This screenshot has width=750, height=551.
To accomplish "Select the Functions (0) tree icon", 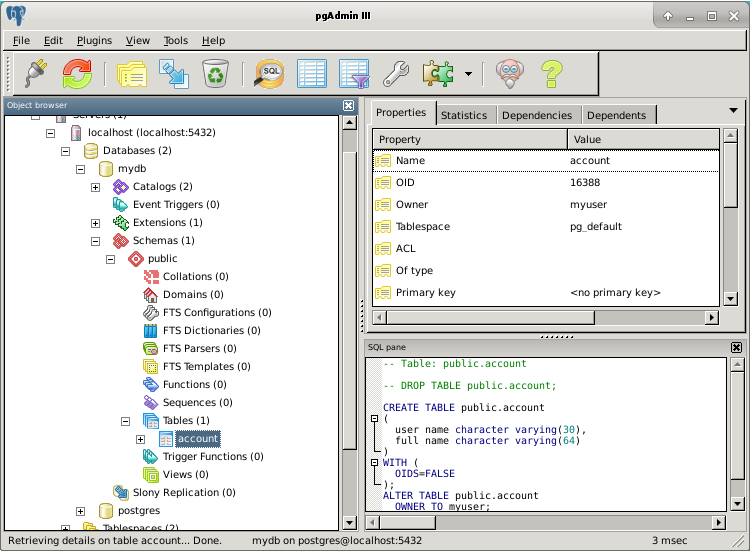I will point(151,385).
